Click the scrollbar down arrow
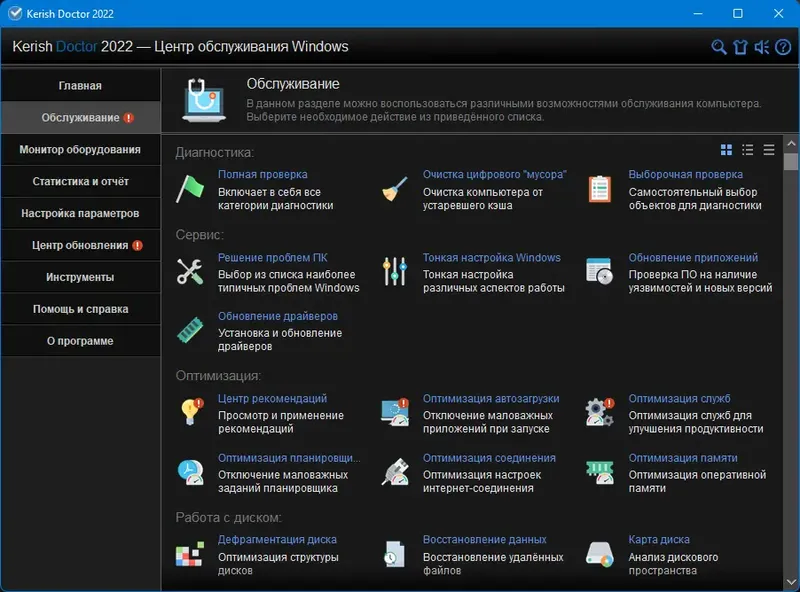Image resolution: width=800 pixels, height=592 pixels. click(x=791, y=582)
